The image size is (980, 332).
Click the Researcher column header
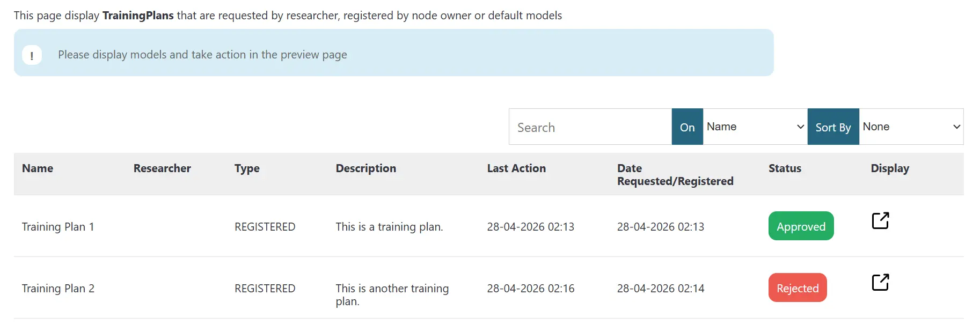click(162, 168)
